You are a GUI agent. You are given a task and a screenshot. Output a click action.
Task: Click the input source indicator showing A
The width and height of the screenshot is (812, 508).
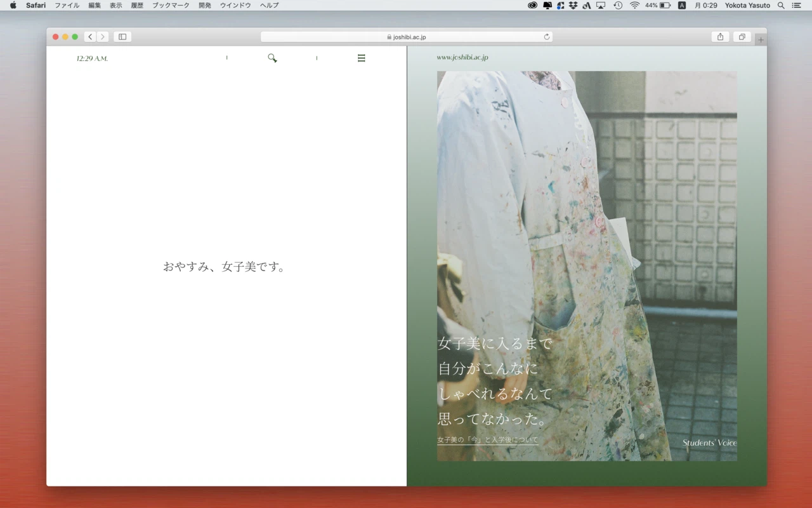point(681,5)
